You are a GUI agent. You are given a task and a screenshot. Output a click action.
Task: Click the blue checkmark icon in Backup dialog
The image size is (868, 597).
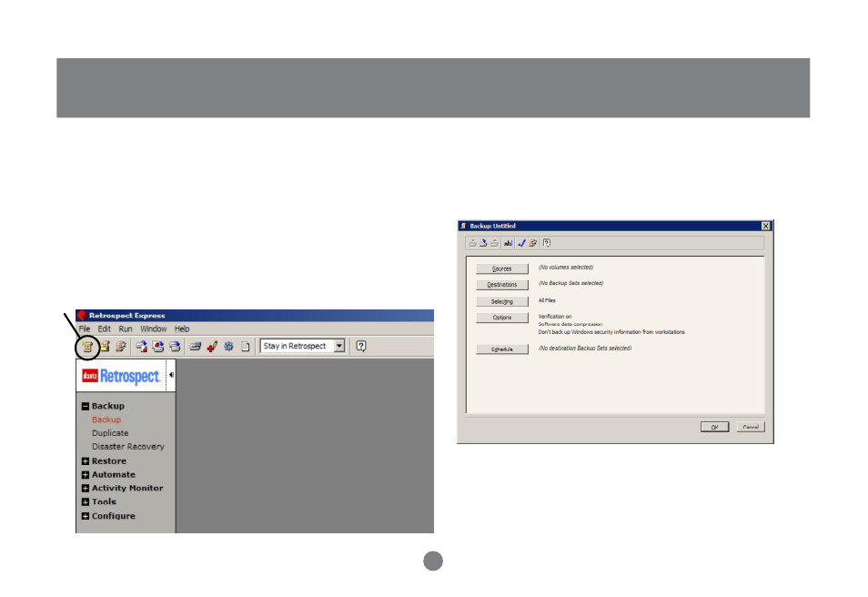[x=521, y=243]
